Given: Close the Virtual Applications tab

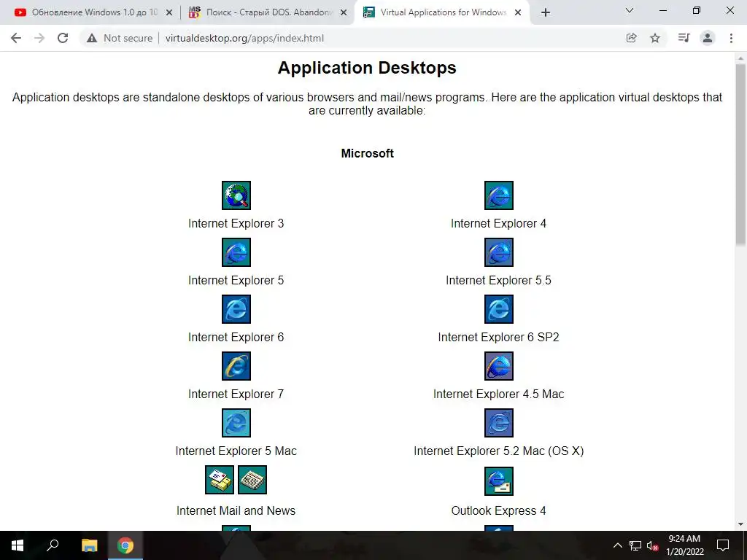Looking at the screenshot, I should pyautogui.click(x=518, y=13).
